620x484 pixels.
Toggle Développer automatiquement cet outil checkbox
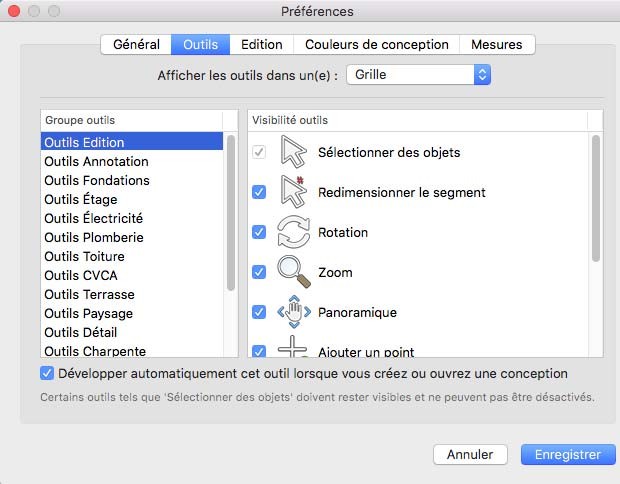click(x=47, y=374)
